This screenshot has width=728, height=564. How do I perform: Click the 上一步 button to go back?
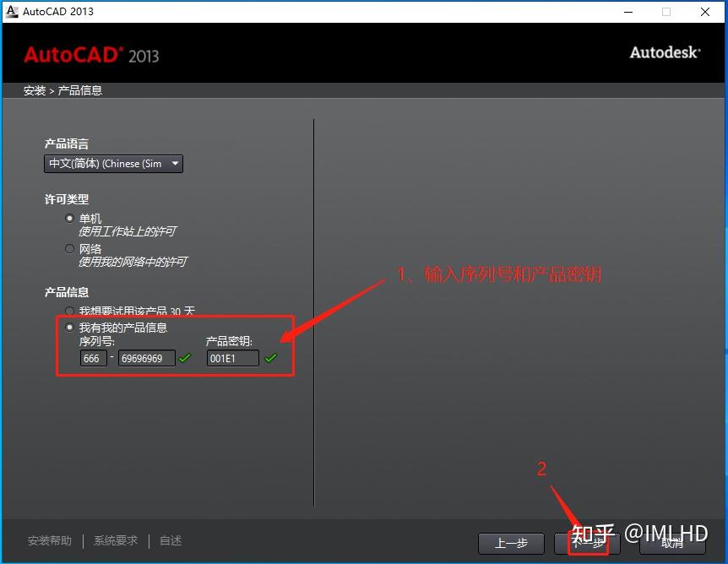pos(511,544)
